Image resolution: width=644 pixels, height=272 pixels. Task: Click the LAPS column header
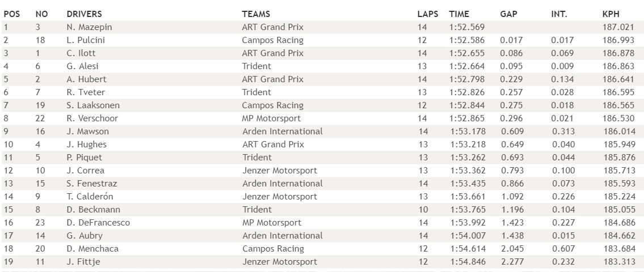[x=428, y=14]
